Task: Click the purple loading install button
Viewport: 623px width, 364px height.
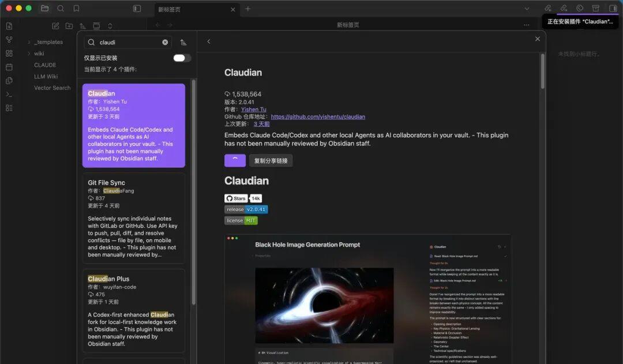Action: pos(235,160)
